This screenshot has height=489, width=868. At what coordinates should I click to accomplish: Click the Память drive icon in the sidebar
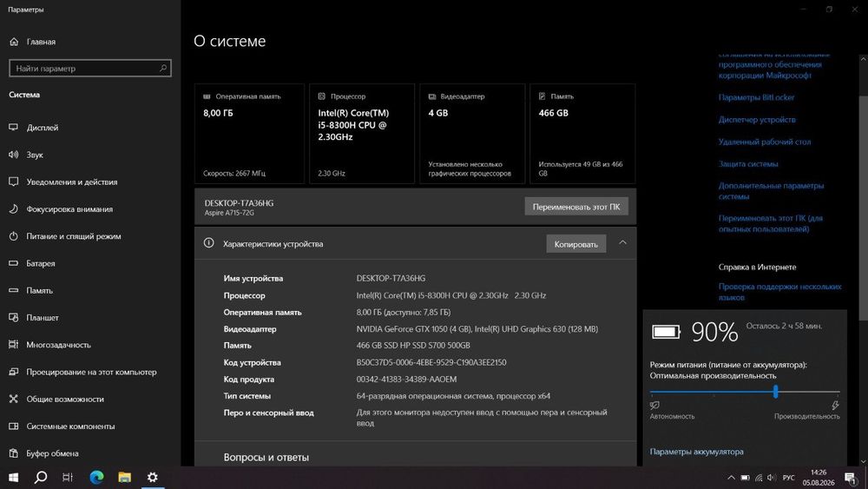[14, 290]
